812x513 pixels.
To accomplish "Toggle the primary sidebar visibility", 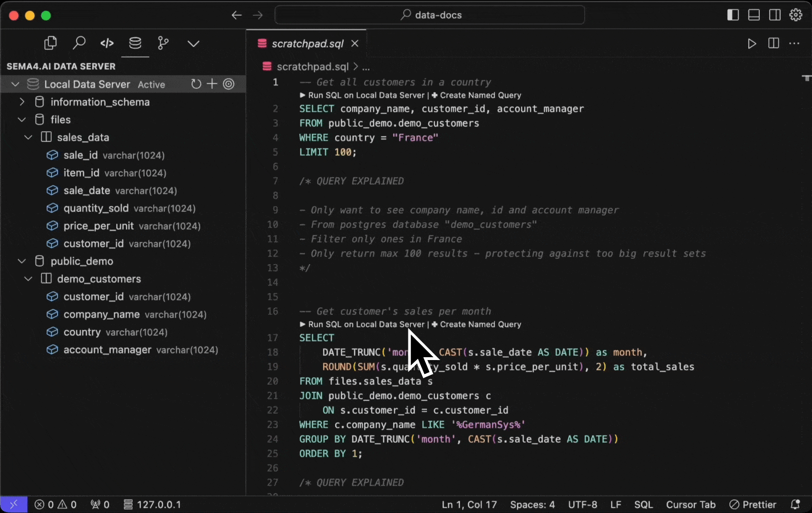I will click(x=732, y=15).
